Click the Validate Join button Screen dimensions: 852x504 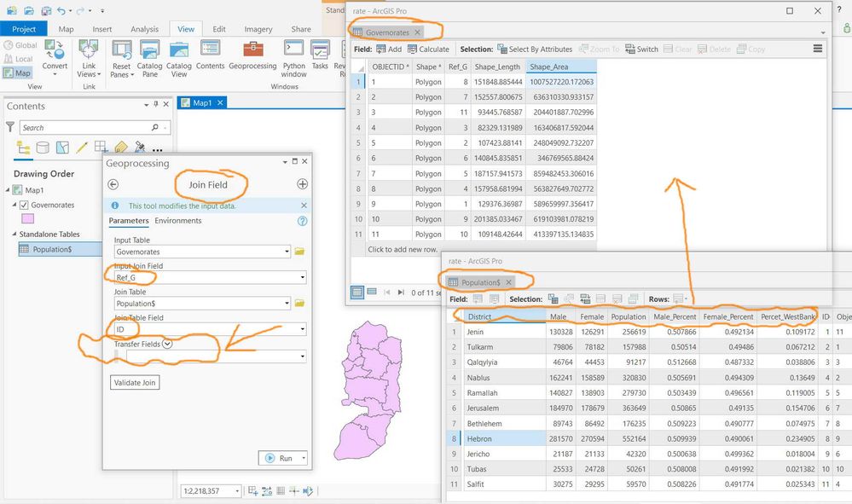pos(135,382)
